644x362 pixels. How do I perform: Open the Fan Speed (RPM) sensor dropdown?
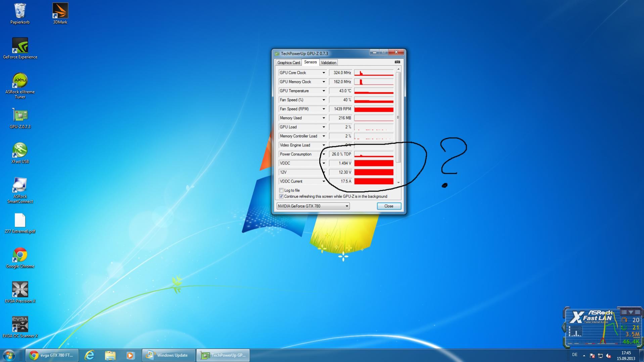coord(324,109)
